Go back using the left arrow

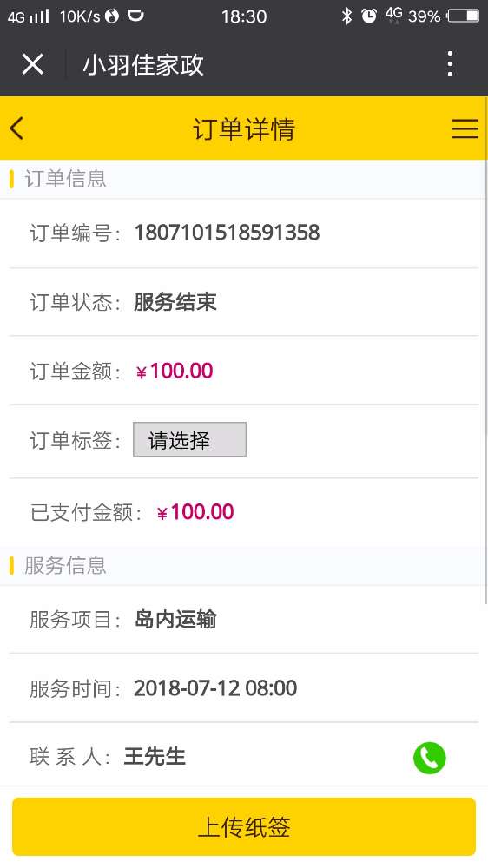click(16, 128)
